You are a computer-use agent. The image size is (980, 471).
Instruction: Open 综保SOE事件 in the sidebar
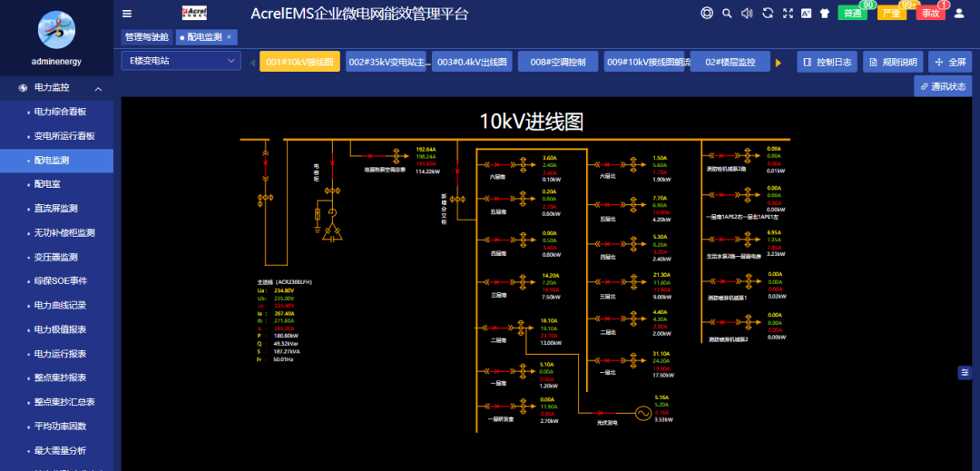pyautogui.click(x=57, y=281)
